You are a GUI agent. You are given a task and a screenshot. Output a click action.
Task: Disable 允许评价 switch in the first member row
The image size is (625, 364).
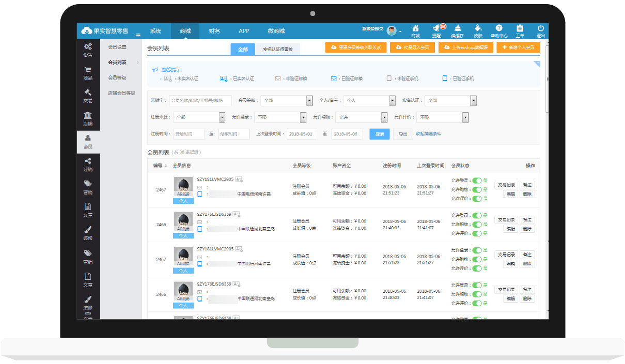[x=477, y=198]
